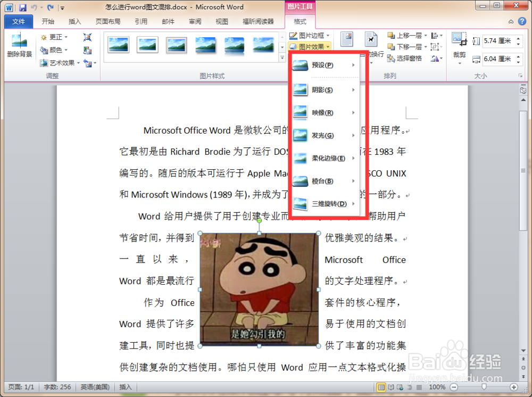Open the 大小 size dialog launcher

520,76
